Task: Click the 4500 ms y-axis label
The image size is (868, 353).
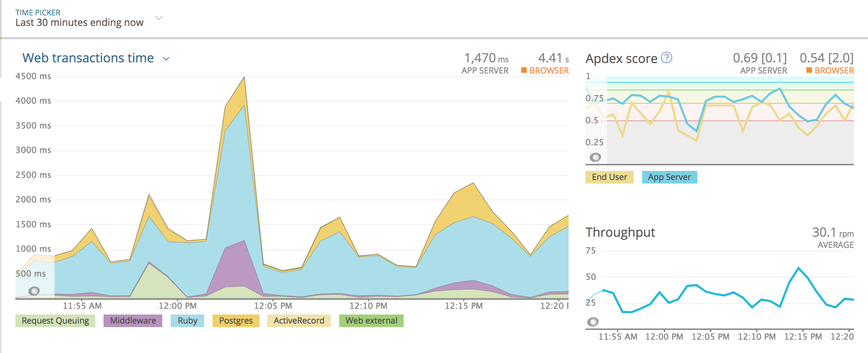Action: point(33,76)
